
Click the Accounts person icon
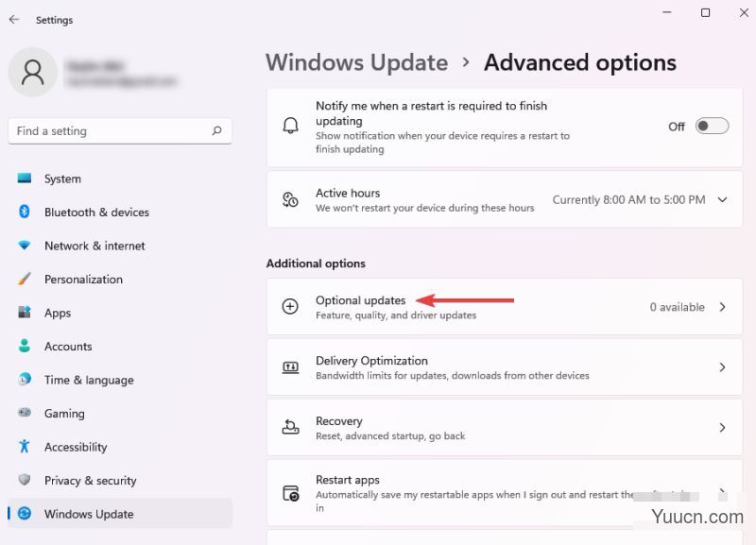point(25,346)
